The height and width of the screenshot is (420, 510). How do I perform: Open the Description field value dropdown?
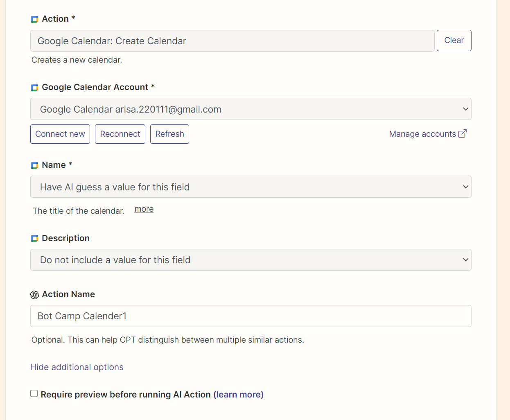pyautogui.click(x=251, y=260)
